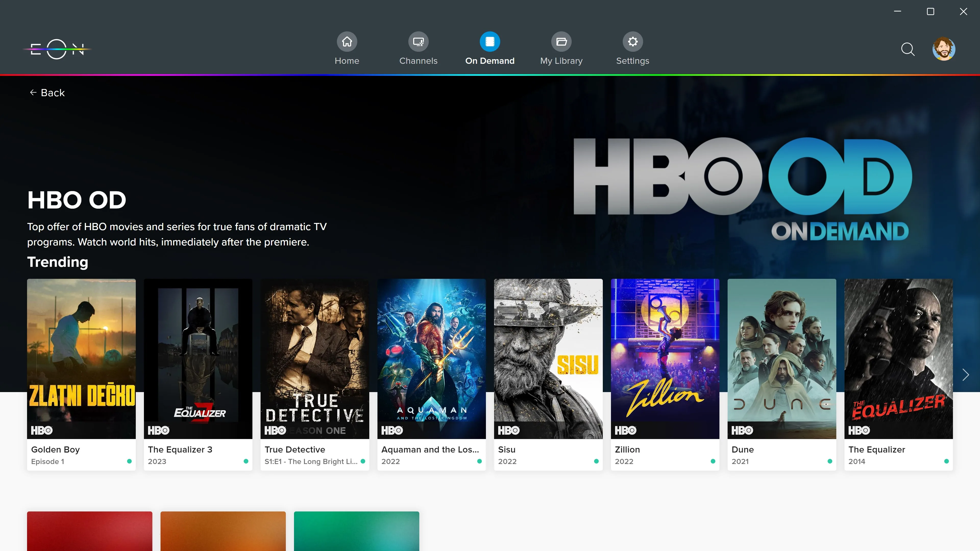Open the Golden Boy poster
980x551 pixels.
(x=81, y=359)
